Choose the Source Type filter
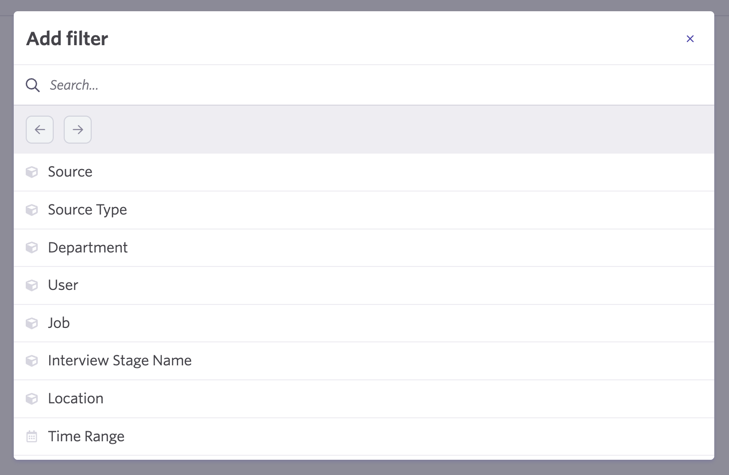This screenshot has width=729, height=475. (x=364, y=210)
